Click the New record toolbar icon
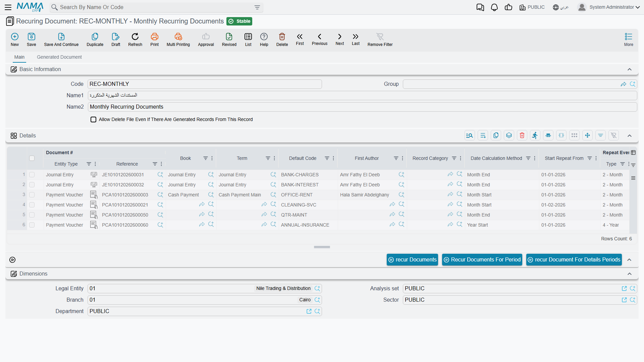This screenshot has height=362, width=644. click(x=15, y=40)
